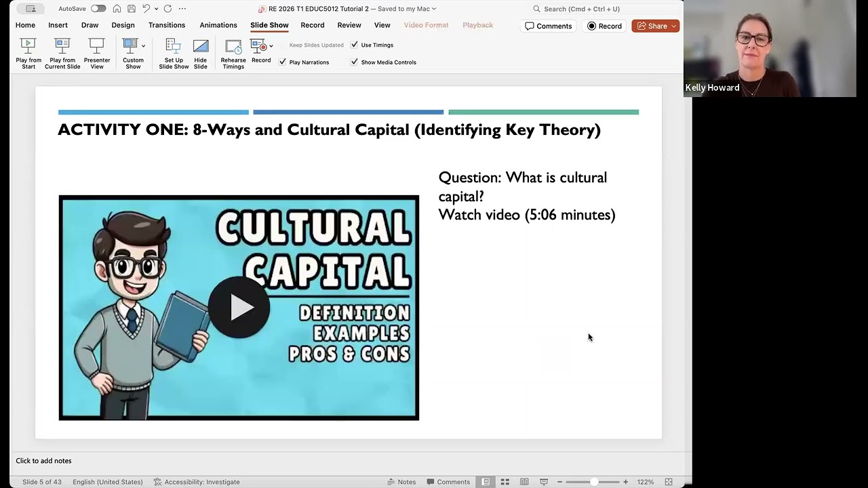Toggle the AutoSave switch
The height and width of the screenshot is (488, 868).
[x=98, y=9]
